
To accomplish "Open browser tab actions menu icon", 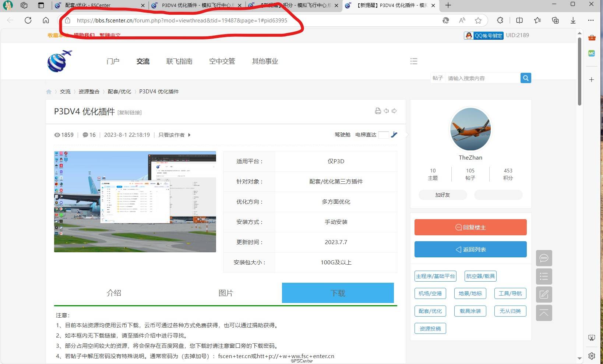I will tap(41, 5).
